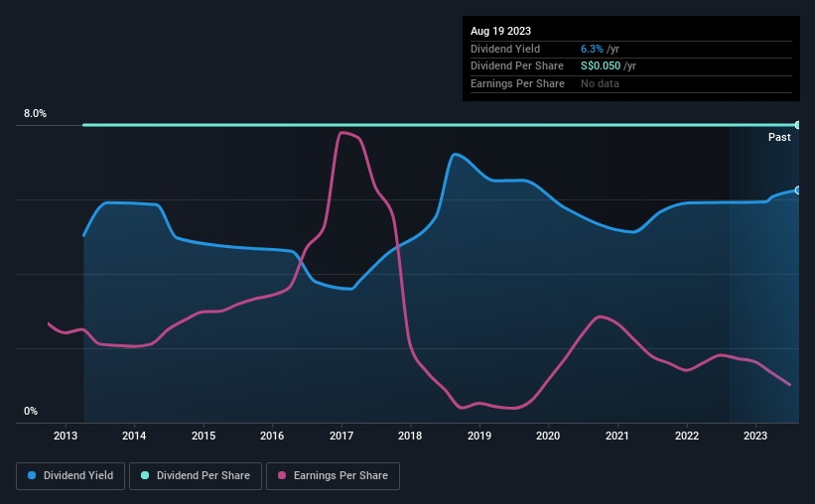Toggle the Dividend Per Share legend button
815x504 pixels.
(x=196, y=476)
